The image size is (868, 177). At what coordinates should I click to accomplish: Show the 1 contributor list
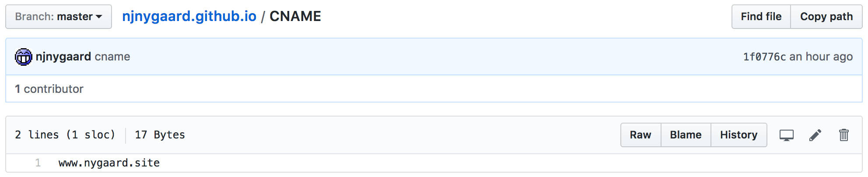click(x=49, y=89)
